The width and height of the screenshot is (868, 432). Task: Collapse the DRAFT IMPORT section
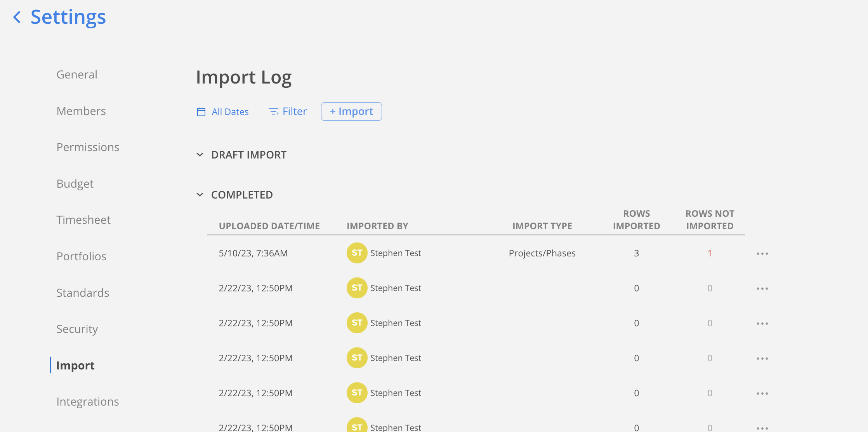coord(200,155)
